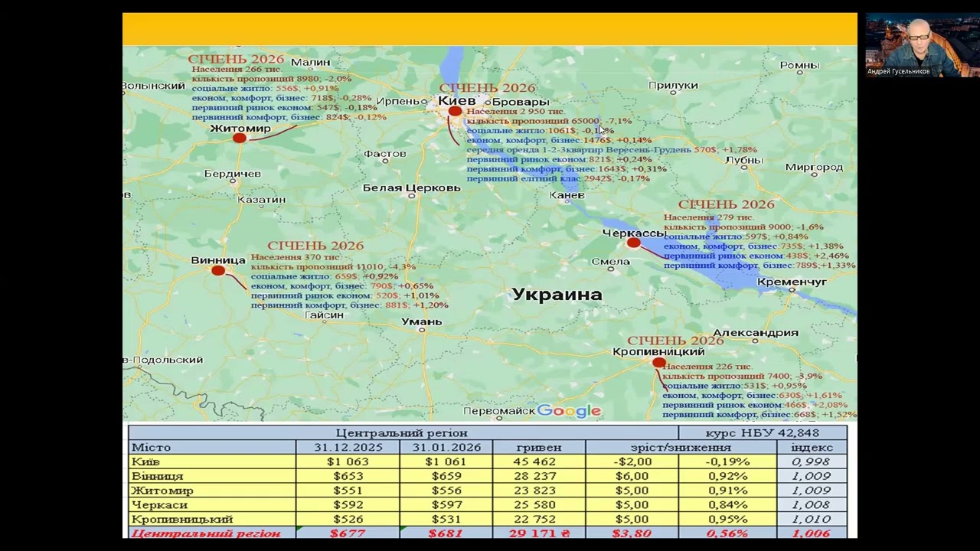The height and width of the screenshot is (551, 980).
Task: Click the Смела city label
Action: 610,261
